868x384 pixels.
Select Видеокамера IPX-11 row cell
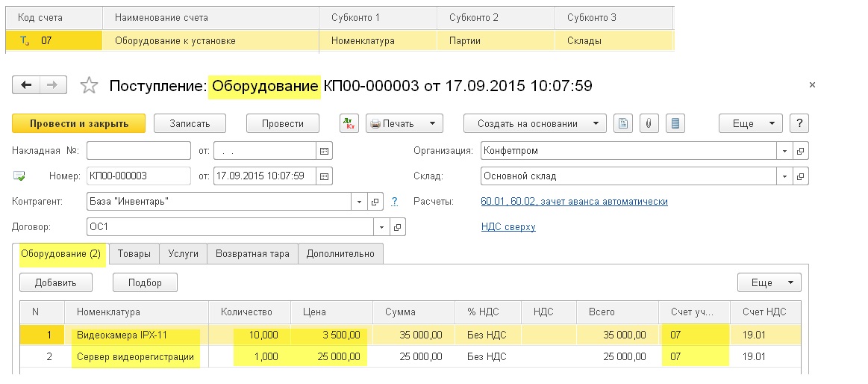(x=136, y=335)
